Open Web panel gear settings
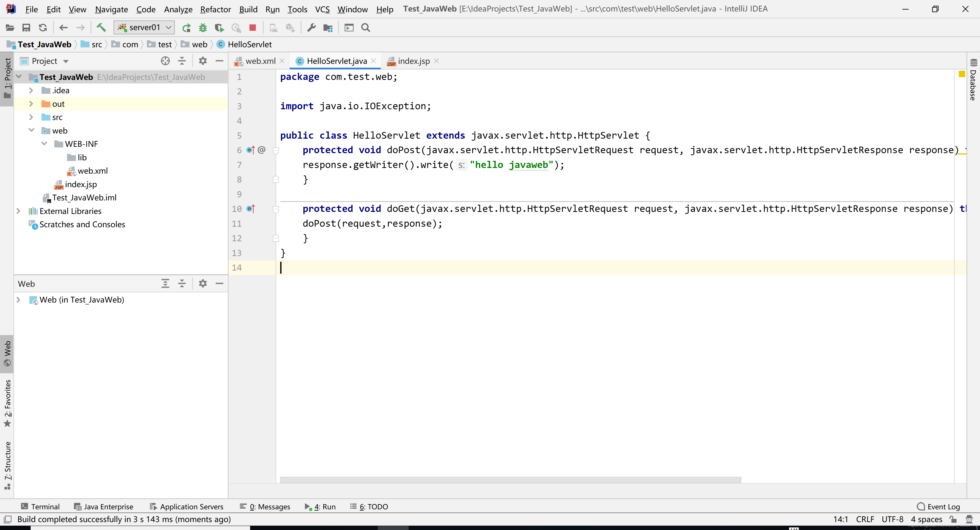Screen dimensions: 980x530 (203, 283)
